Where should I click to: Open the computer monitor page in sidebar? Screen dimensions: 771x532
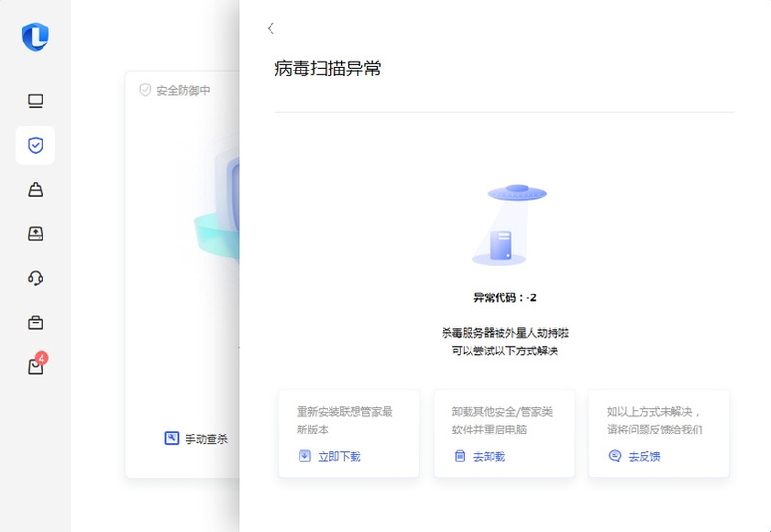tap(36, 100)
